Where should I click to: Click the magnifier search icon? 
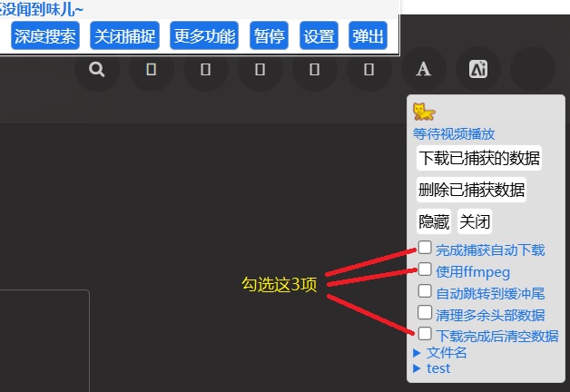click(x=97, y=69)
